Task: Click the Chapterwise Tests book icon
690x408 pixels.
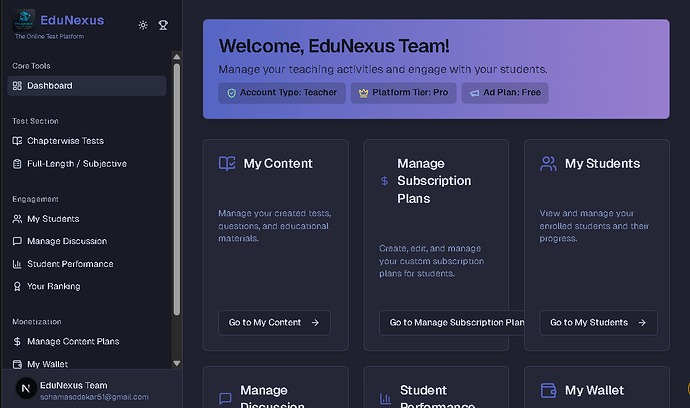Action: click(x=17, y=141)
